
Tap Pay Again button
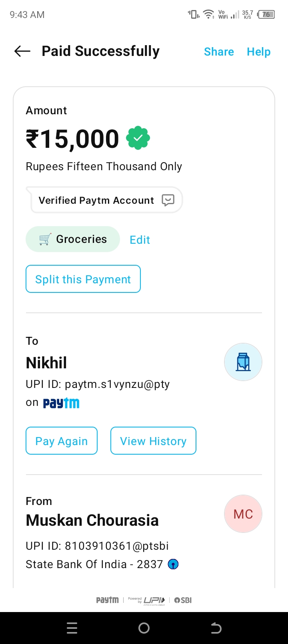pyautogui.click(x=62, y=441)
